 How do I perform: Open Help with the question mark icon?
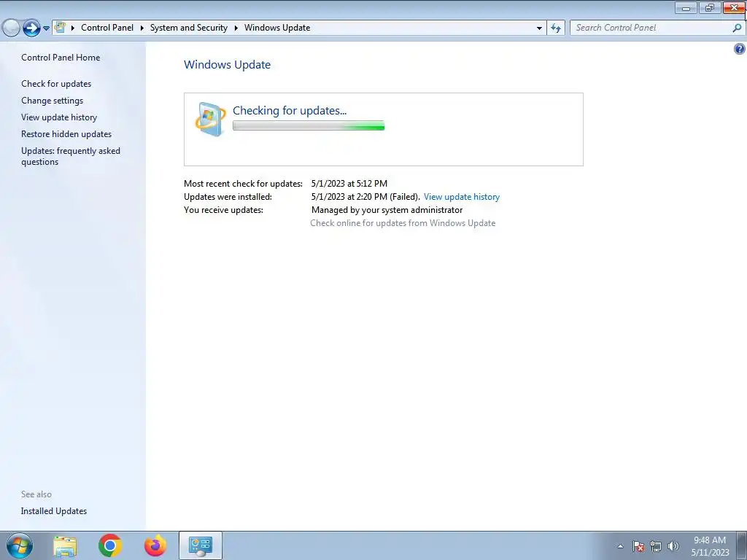point(740,49)
